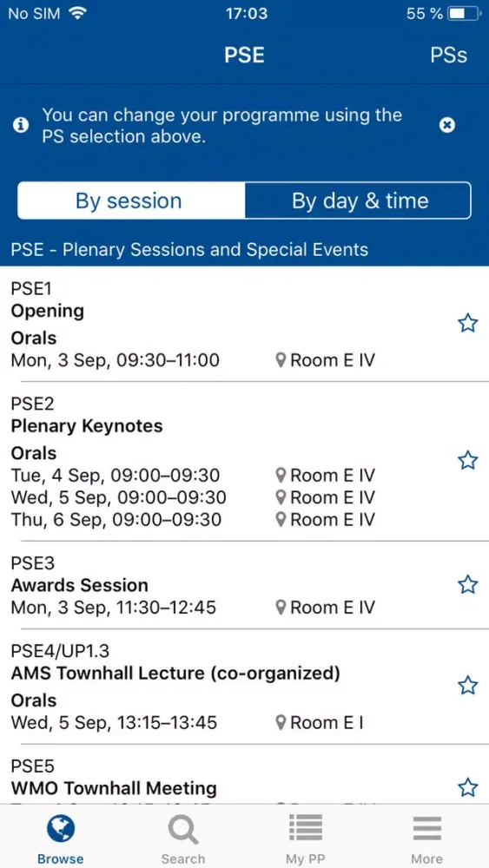This screenshot has height=868, width=489.
Task: Open the My PP list tab
Action: tap(305, 838)
